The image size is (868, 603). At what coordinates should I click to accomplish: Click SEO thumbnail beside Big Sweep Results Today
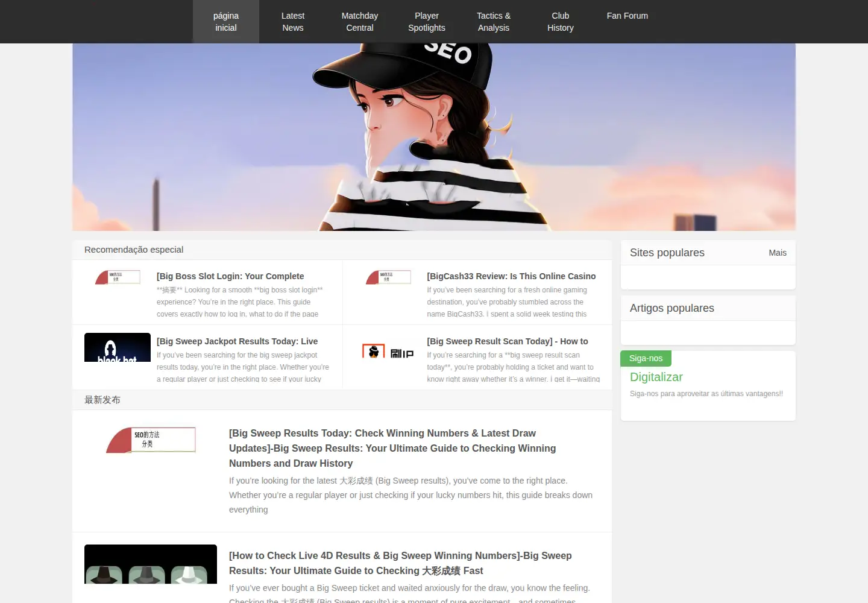151,440
